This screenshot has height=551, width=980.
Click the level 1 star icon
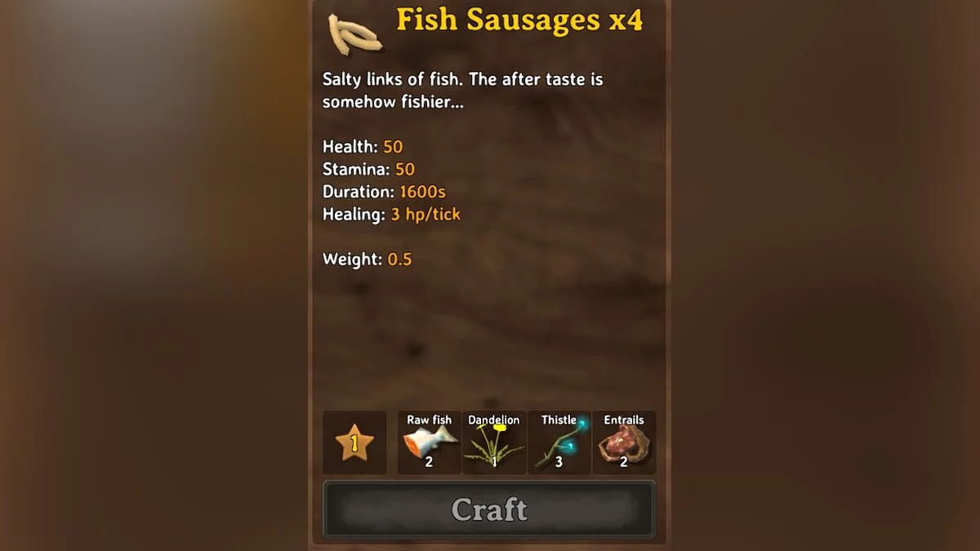click(x=354, y=443)
